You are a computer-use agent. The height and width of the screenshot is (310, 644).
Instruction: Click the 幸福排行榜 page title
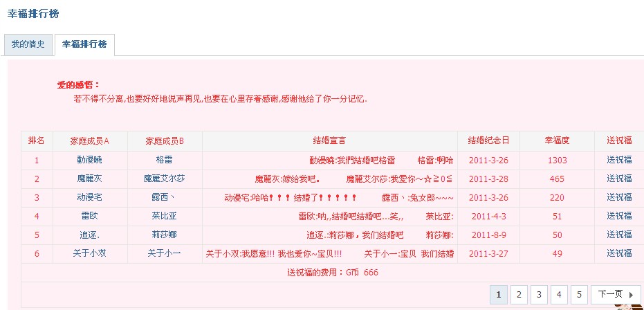[x=33, y=14]
